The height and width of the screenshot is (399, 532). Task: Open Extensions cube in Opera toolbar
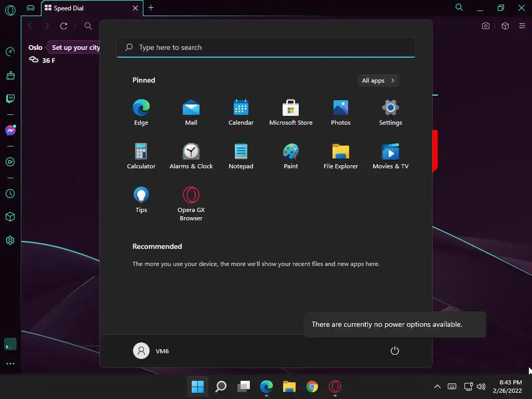pos(505,26)
